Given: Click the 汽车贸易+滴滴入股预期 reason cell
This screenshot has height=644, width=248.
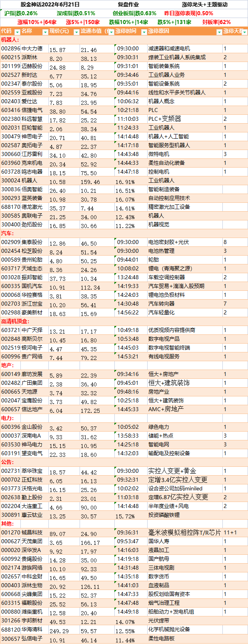Looking at the screenshot, I should click(x=185, y=286).
